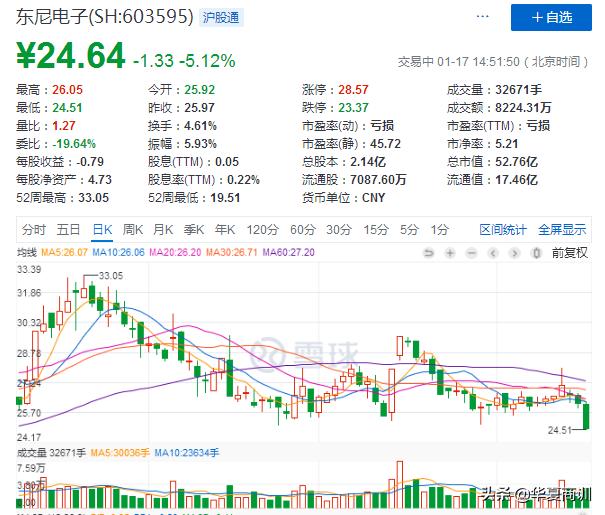This screenshot has height=515, width=605.
Task: Switch to the 15分 chart tab
Action: [375, 230]
